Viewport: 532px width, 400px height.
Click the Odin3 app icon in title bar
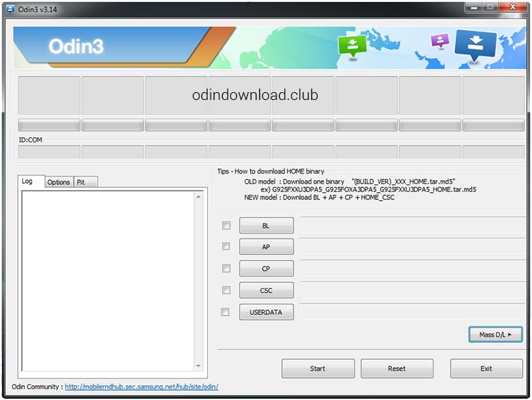[x=10, y=9]
